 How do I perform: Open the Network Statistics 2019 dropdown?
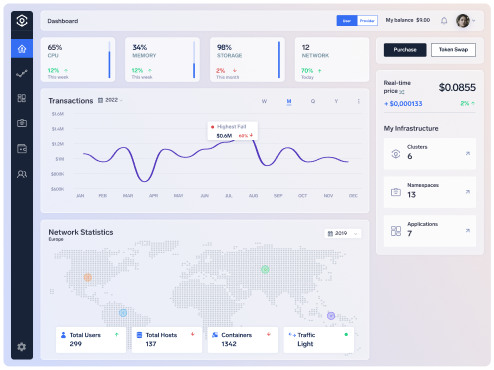tap(343, 233)
